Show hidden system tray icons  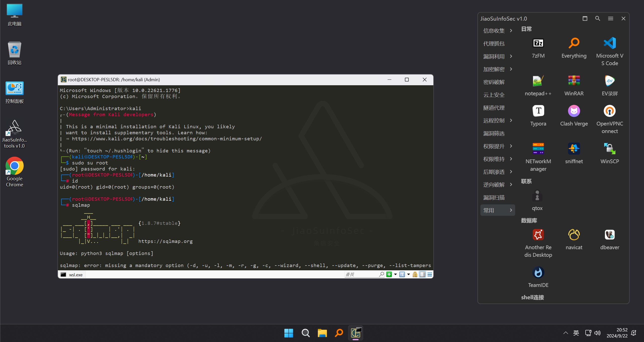565,333
